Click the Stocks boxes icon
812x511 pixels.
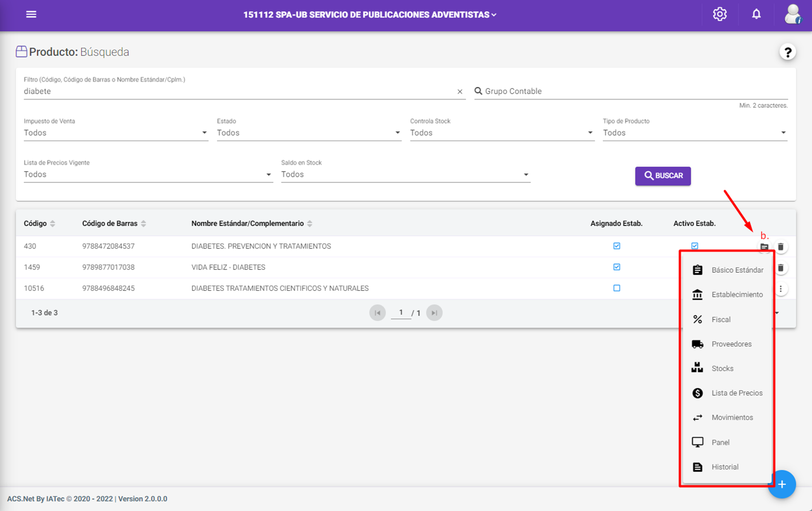697,368
